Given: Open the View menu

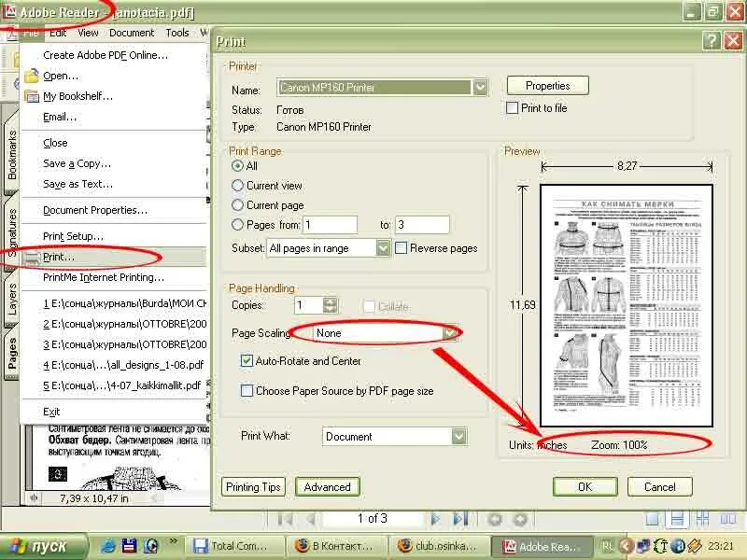Looking at the screenshot, I should coord(88,33).
